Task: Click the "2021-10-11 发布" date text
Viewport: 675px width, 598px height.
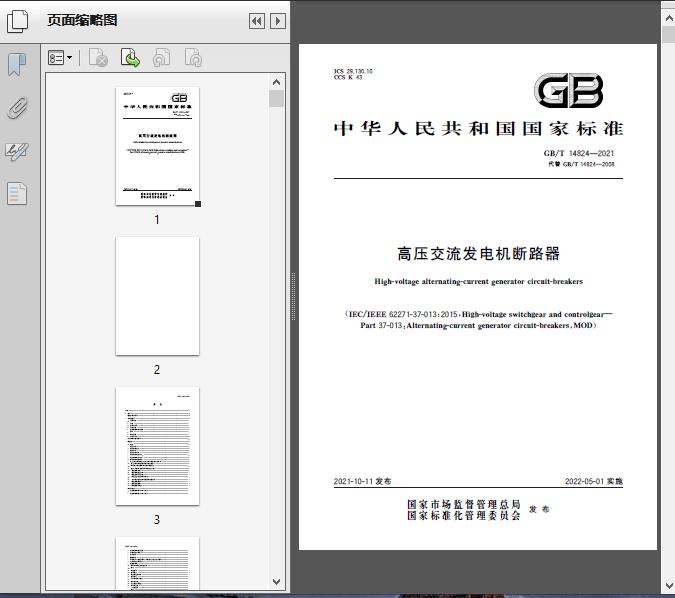Action: click(x=362, y=481)
